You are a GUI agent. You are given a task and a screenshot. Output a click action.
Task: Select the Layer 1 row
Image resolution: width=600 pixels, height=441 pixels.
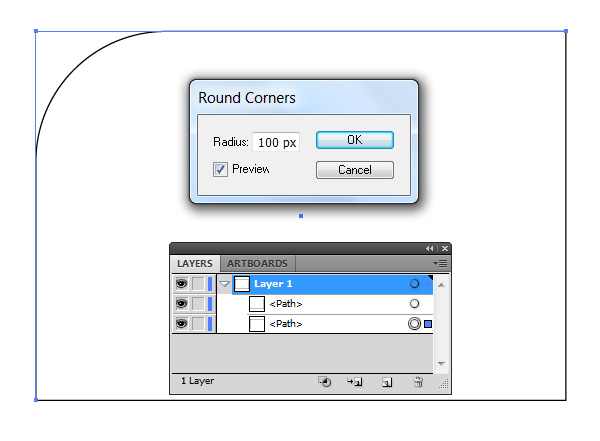[332, 284]
